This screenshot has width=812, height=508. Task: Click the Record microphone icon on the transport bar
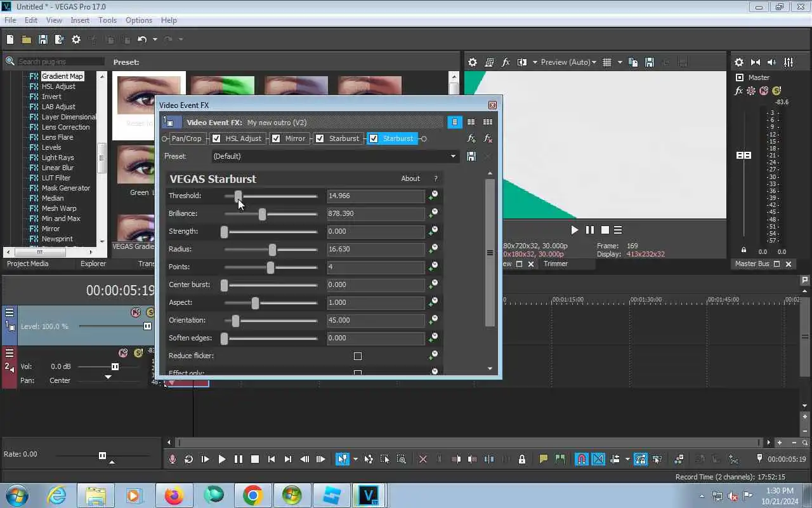pos(173,459)
